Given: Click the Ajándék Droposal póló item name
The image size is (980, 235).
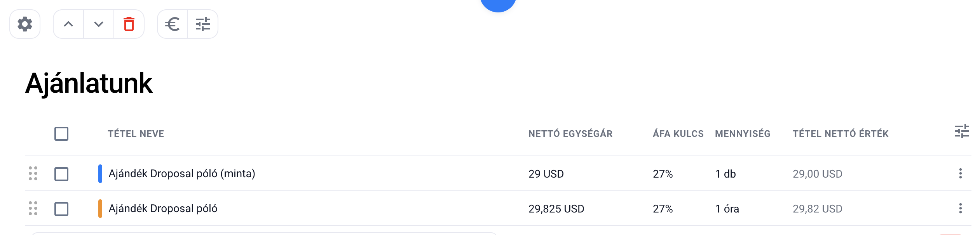Looking at the screenshot, I should click(x=163, y=209).
